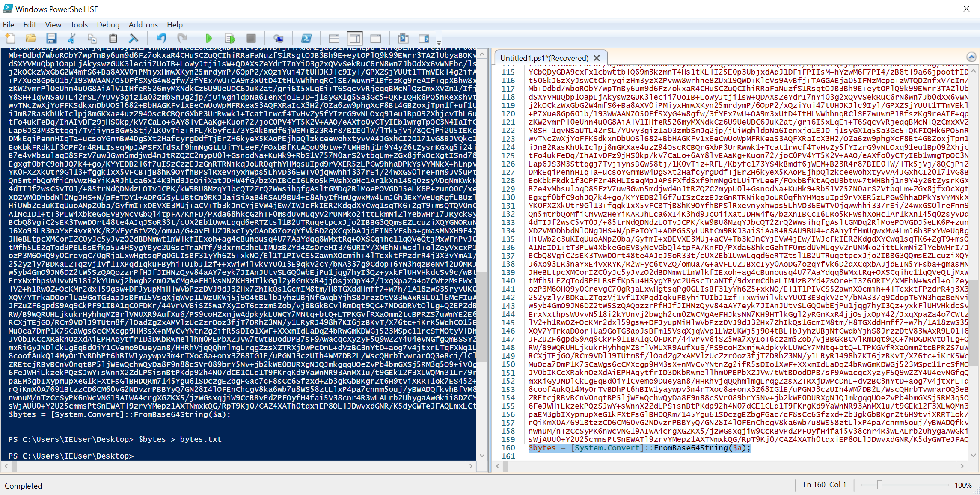This screenshot has height=495, width=980.
Task: Select show script pane right layout icon
Action: pyautogui.click(x=355, y=39)
